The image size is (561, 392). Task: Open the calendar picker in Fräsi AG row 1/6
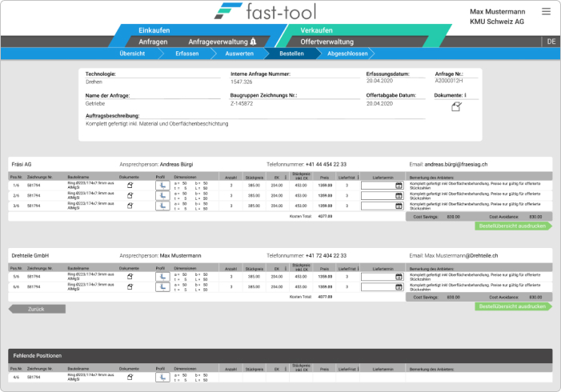[399, 186]
